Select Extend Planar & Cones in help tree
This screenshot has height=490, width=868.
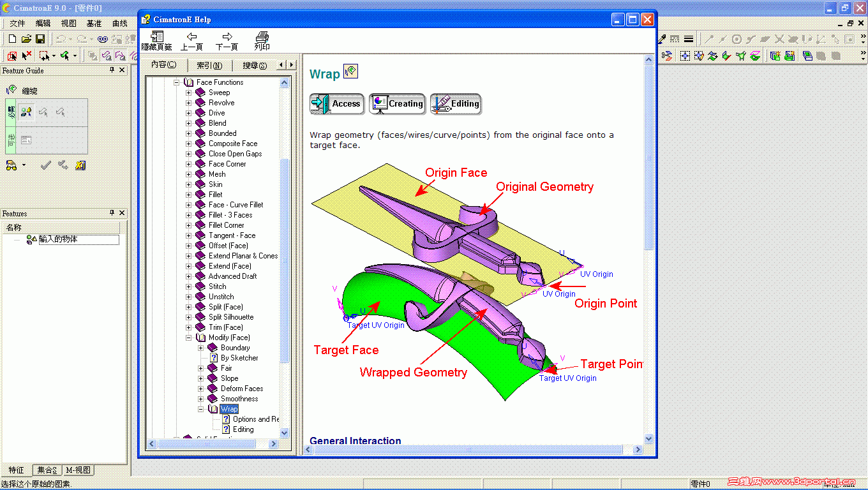(243, 256)
